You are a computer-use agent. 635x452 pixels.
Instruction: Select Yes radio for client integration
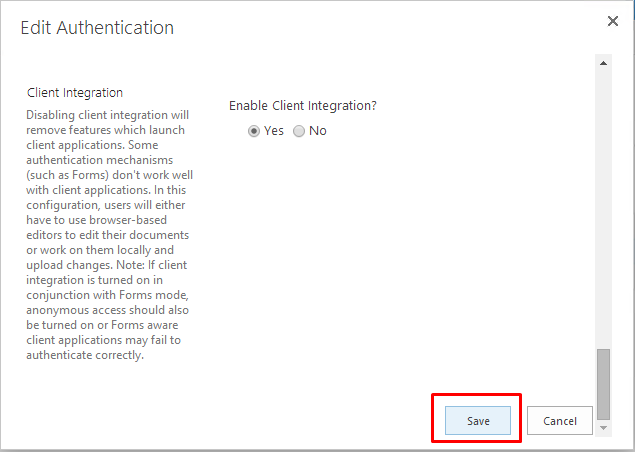coord(254,131)
